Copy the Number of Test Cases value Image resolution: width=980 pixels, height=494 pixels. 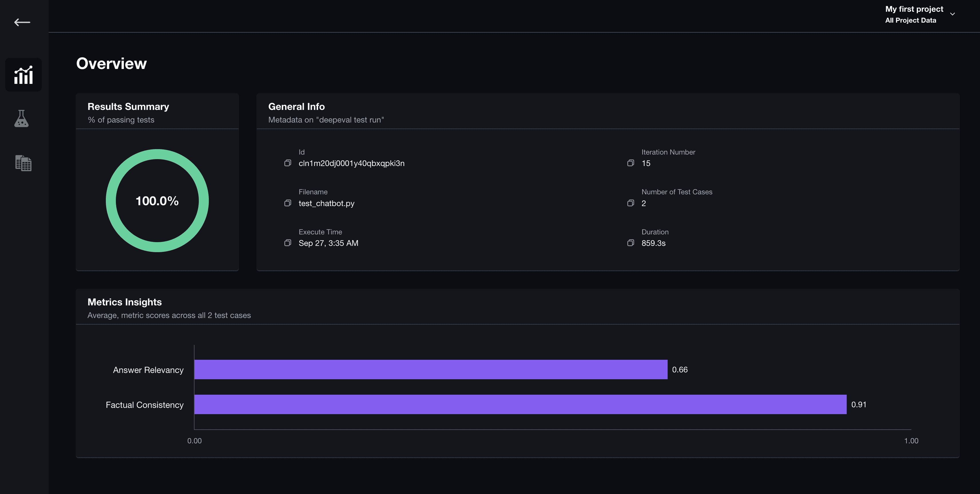630,203
